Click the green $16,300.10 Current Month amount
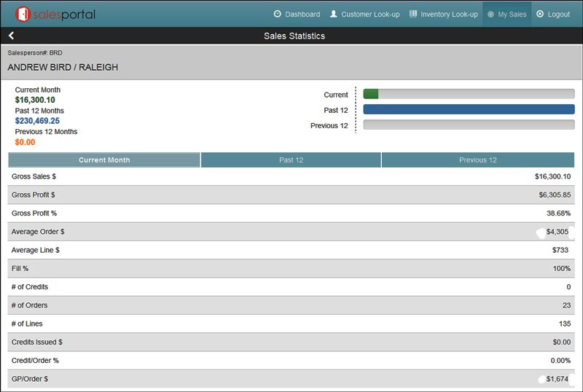This screenshot has height=392, width=583. pyautogui.click(x=35, y=100)
